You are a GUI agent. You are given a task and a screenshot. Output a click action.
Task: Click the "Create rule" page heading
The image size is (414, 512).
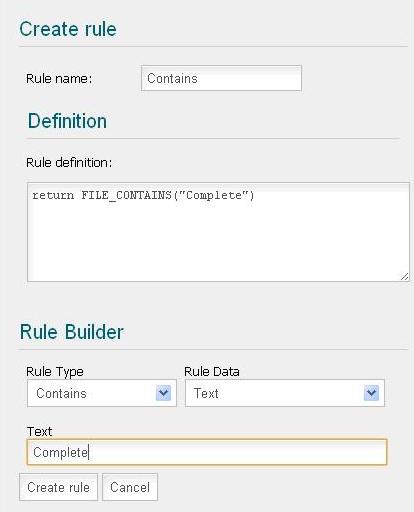(68, 29)
